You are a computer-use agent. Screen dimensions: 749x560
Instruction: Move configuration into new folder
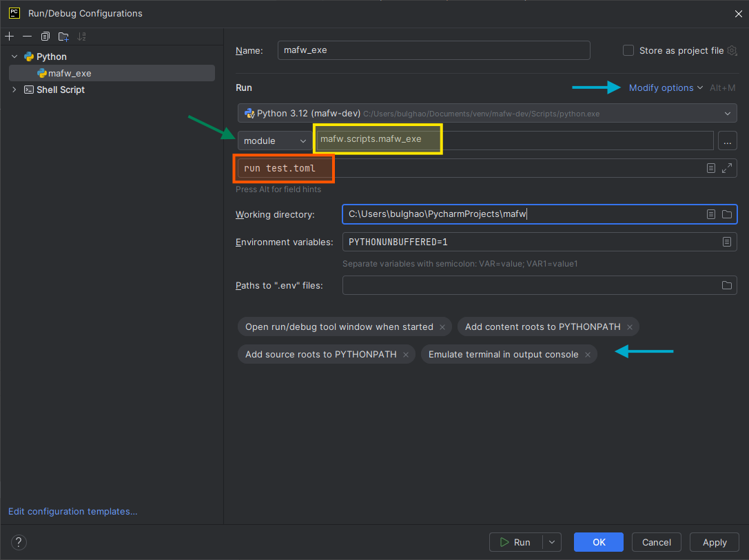pyautogui.click(x=63, y=37)
